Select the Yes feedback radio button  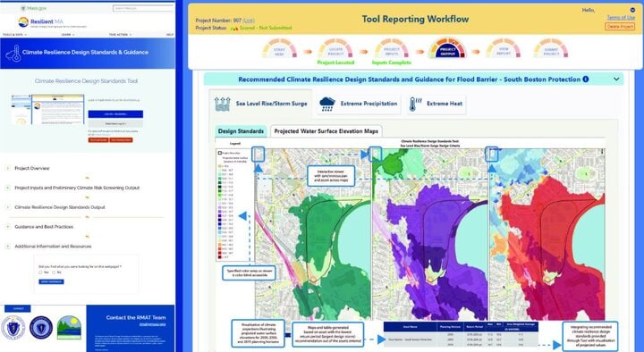[40, 272]
